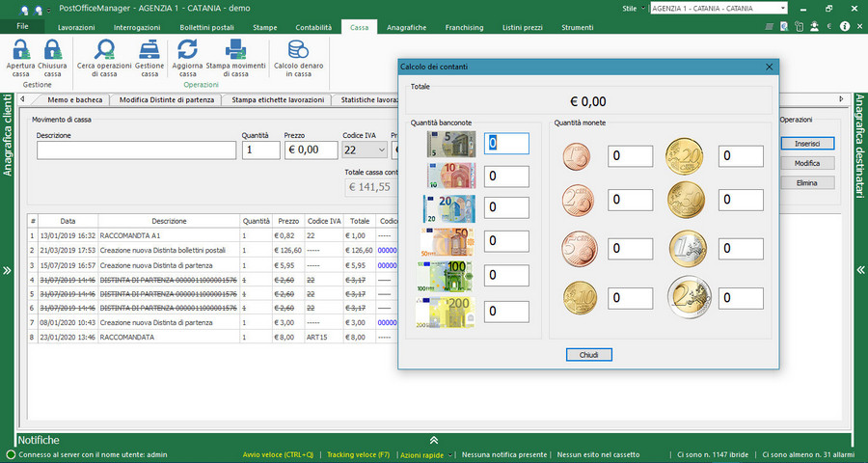Focus the 5 euro banknote quantity field
This screenshot has width=868, height=463.
click(x=506, y=144)
